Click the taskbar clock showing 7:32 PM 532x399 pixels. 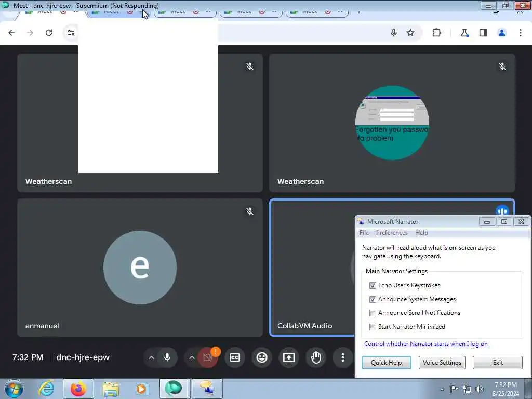[506, 389]
